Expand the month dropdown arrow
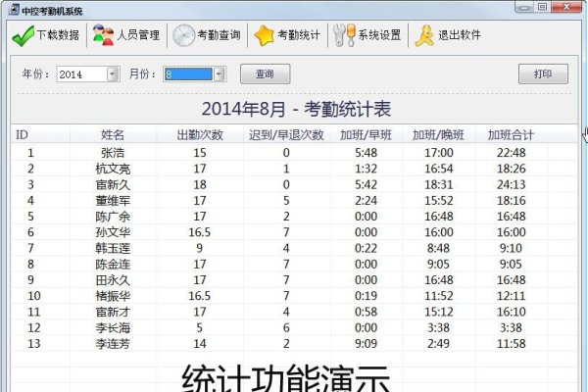588x392 pixels. click(220, 73)
